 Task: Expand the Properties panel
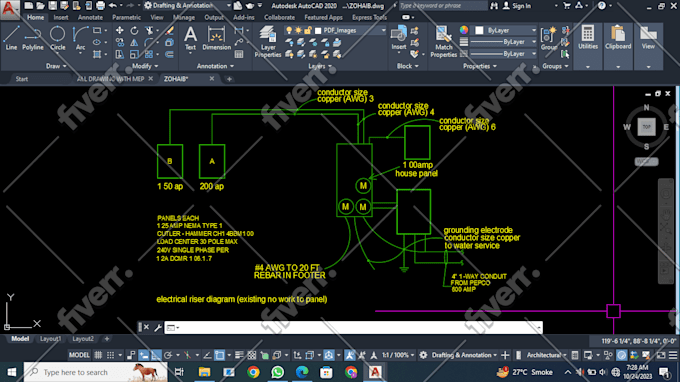pyautogui.click(x=480, y=66)
